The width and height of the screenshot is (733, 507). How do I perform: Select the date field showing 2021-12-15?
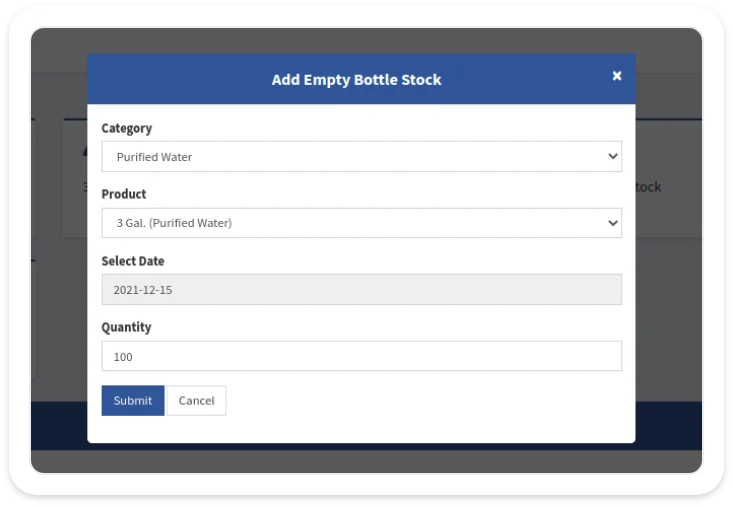click(361, 290)
